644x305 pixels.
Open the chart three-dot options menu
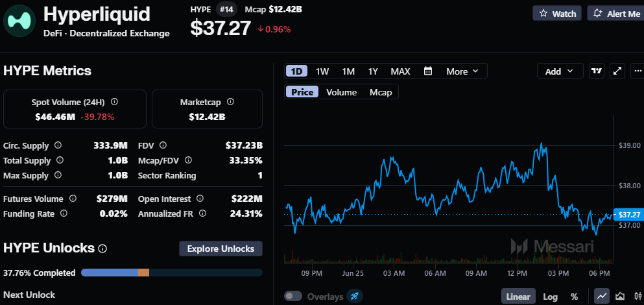[x=638, y=71]
